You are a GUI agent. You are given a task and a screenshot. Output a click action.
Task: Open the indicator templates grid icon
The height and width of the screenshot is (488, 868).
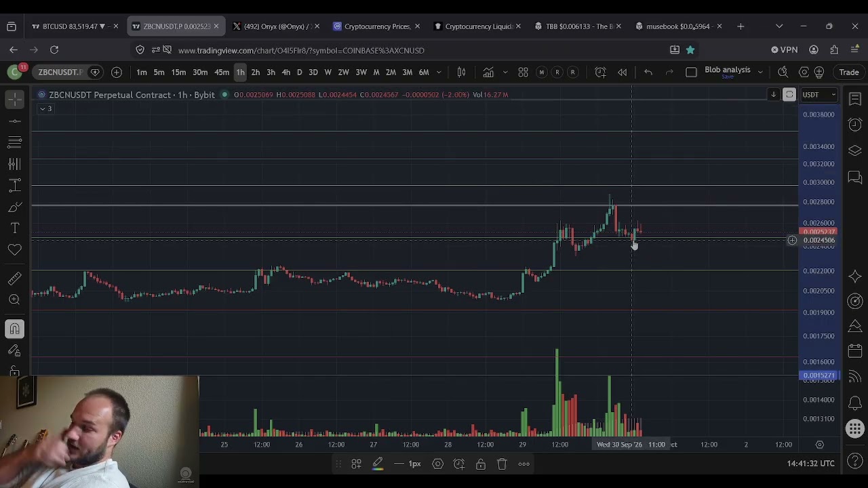tap(523, 72)
